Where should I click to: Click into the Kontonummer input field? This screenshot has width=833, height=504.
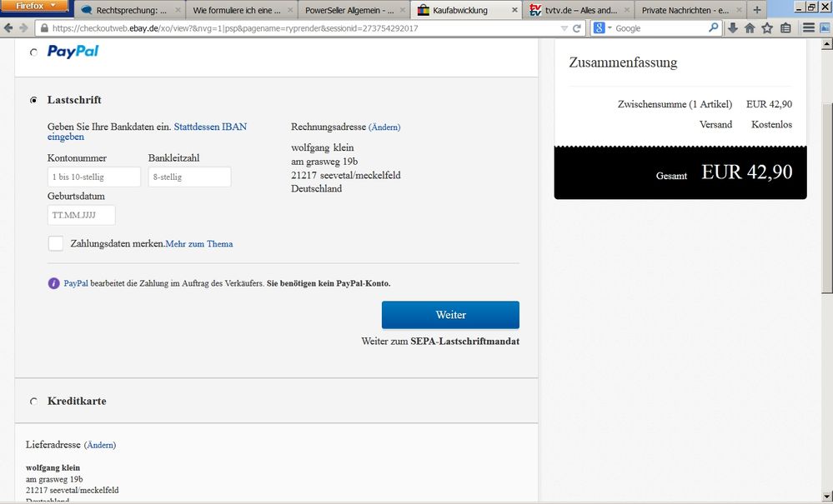94,177
